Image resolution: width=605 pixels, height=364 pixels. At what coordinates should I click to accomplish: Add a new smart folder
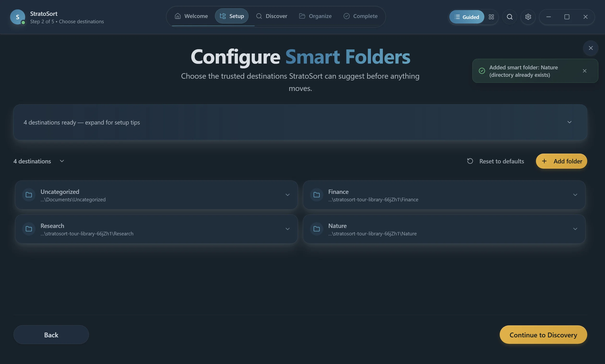[561, 161]
